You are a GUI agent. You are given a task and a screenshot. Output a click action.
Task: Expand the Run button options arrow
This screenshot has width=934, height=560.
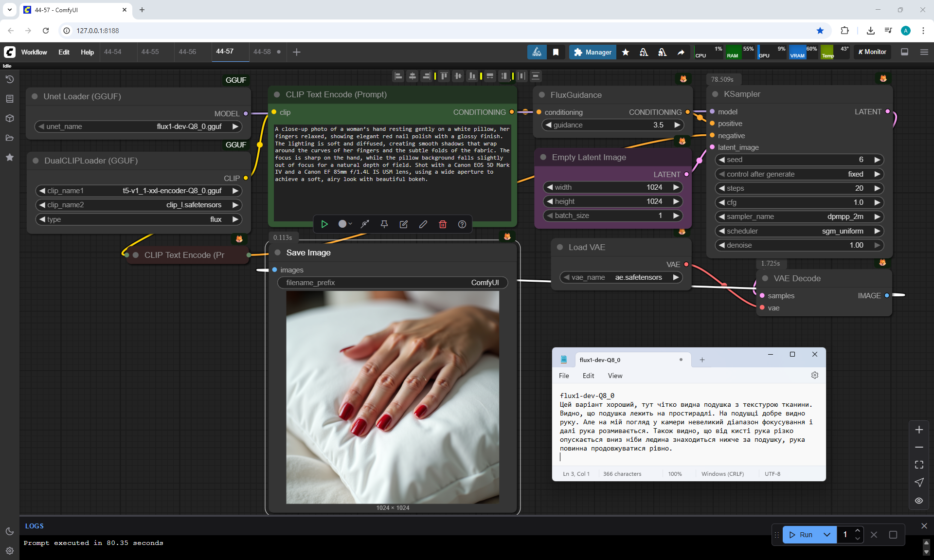[826, 535]
